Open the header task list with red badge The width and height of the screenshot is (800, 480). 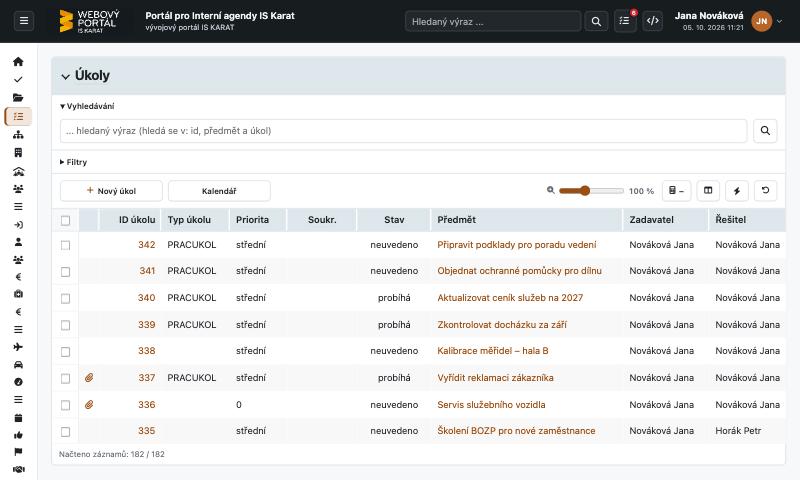(625, 21)
